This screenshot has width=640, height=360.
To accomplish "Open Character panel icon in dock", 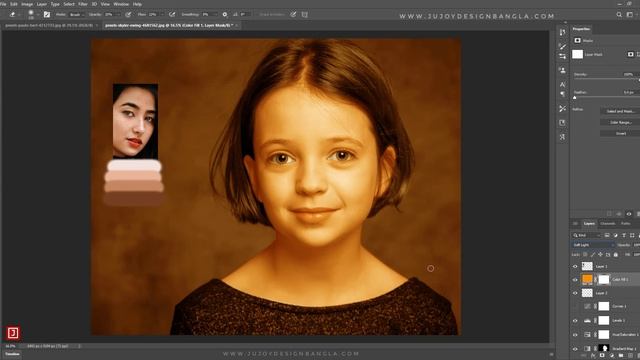I will click(562, 84).
